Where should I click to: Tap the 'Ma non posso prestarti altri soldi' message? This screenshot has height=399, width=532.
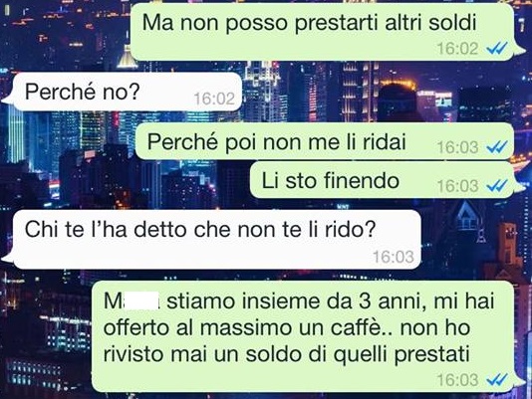coord(323,32)
